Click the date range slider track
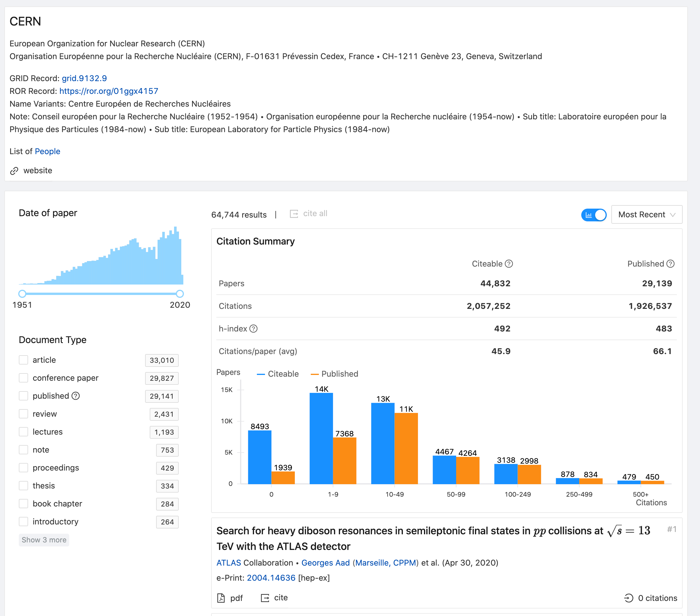 (101, 294)
